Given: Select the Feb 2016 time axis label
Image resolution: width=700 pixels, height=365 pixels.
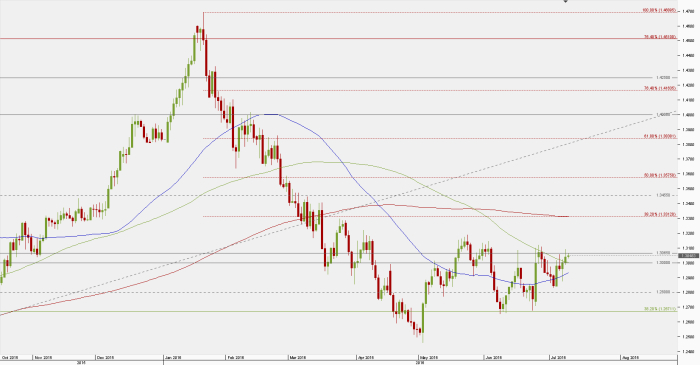Looking at the screenshot, I should click(235, 357).
